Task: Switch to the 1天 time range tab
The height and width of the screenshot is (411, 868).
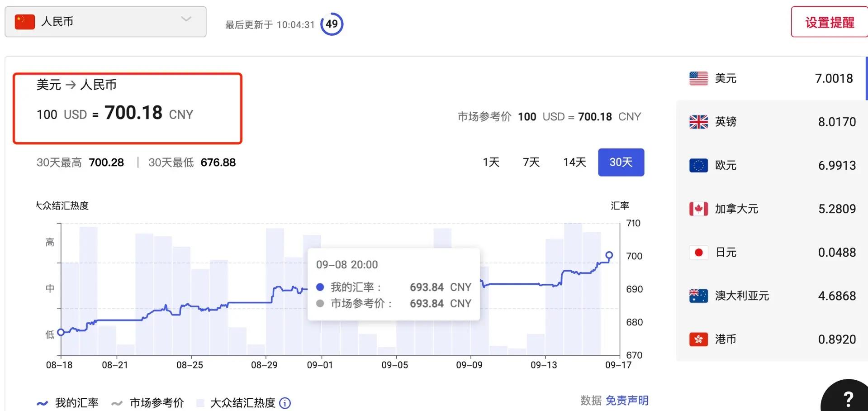Action: click(x=490, y=162)
